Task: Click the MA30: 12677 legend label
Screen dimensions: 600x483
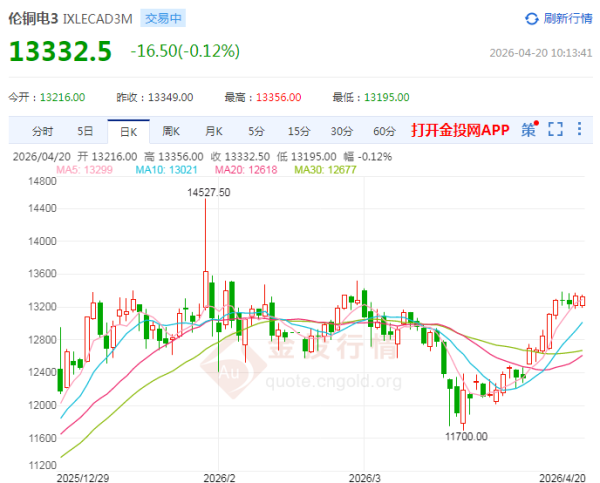Action: point(325,170)
